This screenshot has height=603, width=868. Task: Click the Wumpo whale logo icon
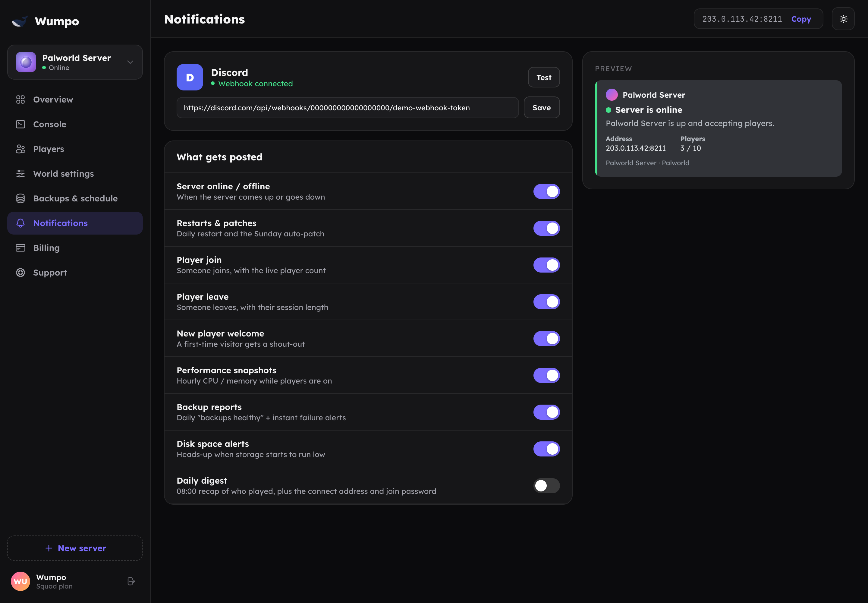pyautogui.click(x=20, y=21)
